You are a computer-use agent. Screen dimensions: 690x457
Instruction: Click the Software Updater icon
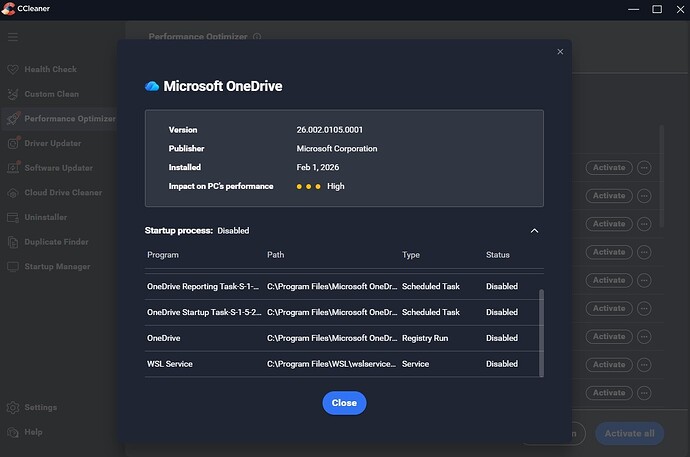(x=13, y=168)
